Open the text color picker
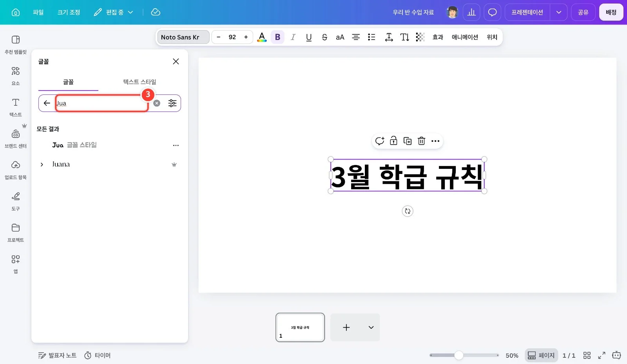 coord(262,37)
